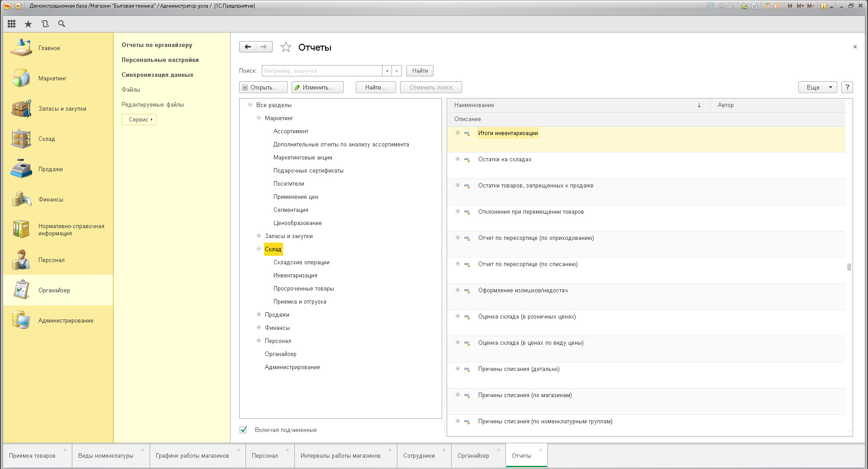Open the Склад shelves icon in the sidebar
The height and width of the screenshot is (469, 868).
pyautogui.click(x=21, y=139)
